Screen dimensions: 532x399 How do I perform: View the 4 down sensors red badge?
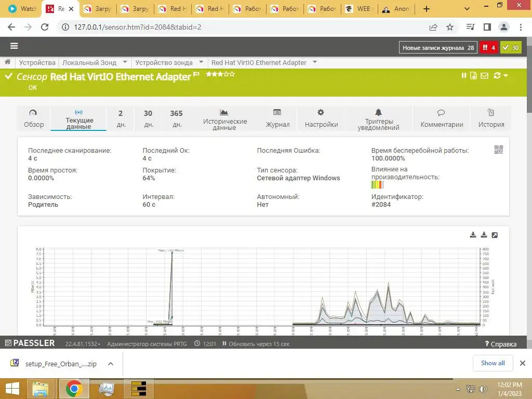(489, 47)
